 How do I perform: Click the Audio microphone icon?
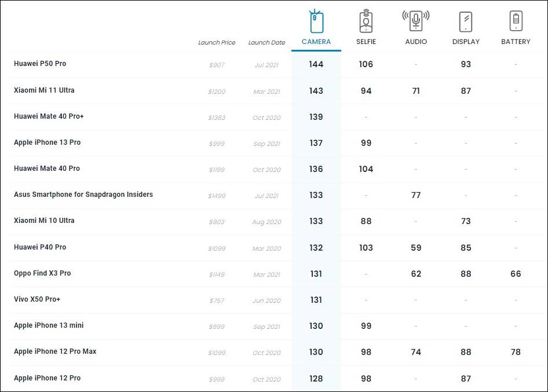(x=416, y=21)
